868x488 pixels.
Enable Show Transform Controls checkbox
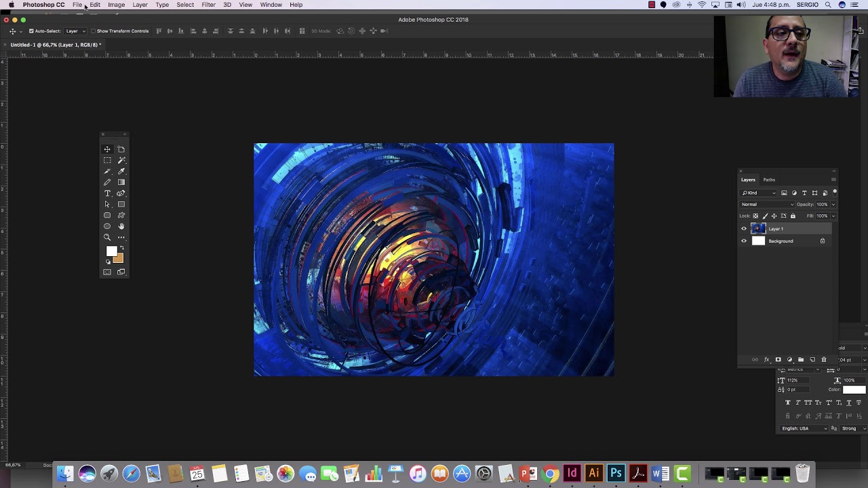(93, 31)
